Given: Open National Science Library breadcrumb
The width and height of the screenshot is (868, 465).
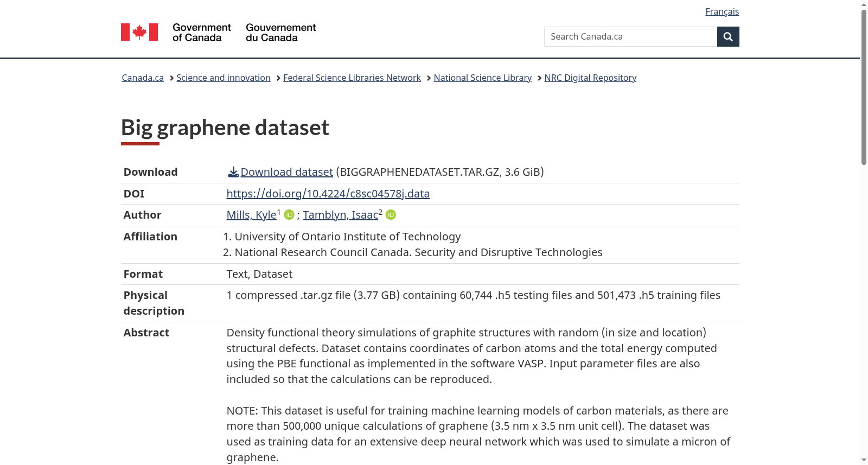Looking at the screenshot, I should coord(483,78).
